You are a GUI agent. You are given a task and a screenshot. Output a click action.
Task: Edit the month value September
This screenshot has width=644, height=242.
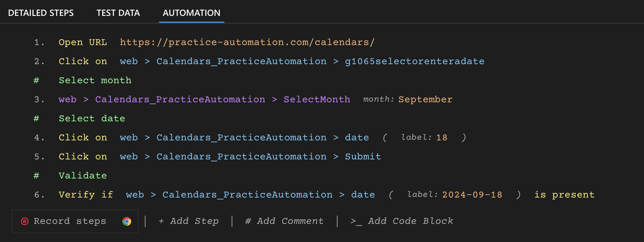point(425,99)
